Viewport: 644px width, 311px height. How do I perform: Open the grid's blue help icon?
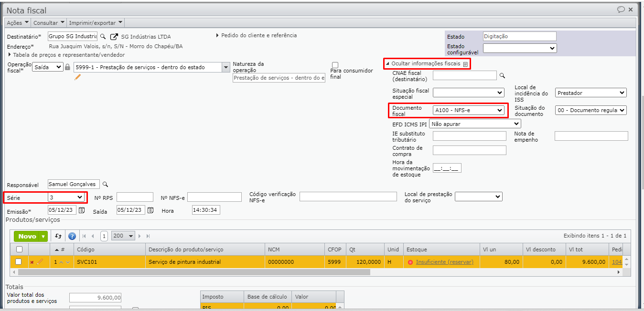point(72,236)
